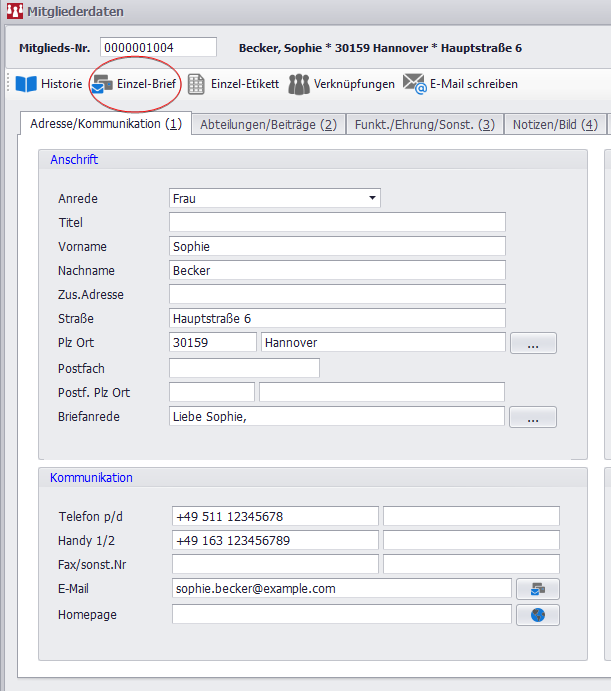
Task: Click the E-Mail schreiben envelope icon
Action: pos(414,84)
